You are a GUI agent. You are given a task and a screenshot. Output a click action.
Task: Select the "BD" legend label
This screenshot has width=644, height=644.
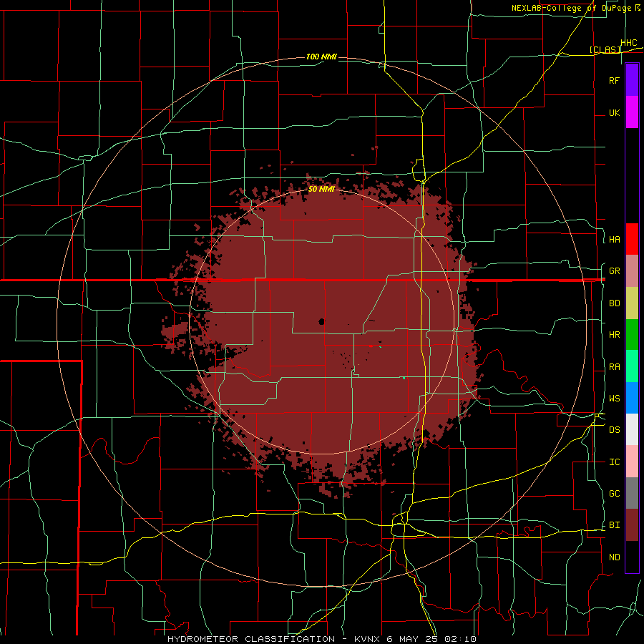[614, 303]
